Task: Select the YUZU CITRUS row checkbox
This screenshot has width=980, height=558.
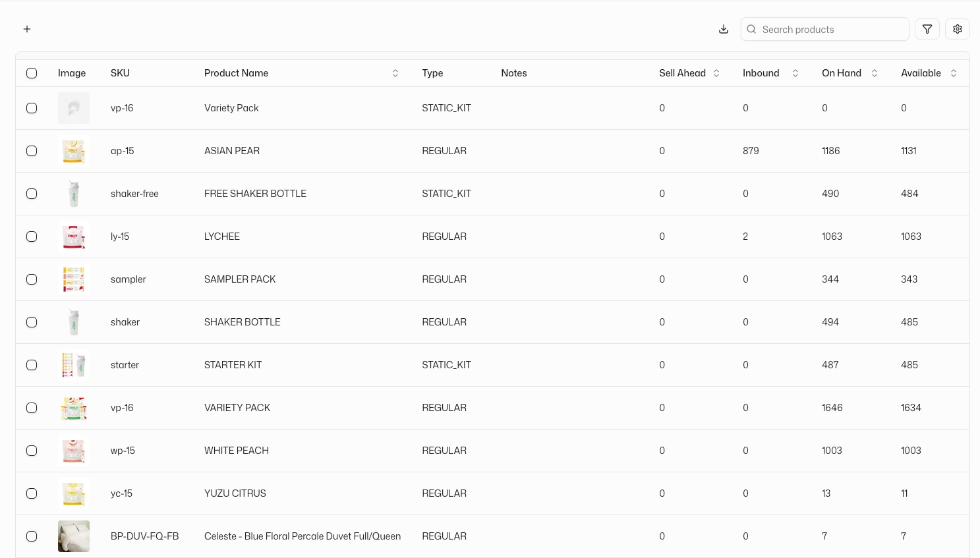Action: 32,493
